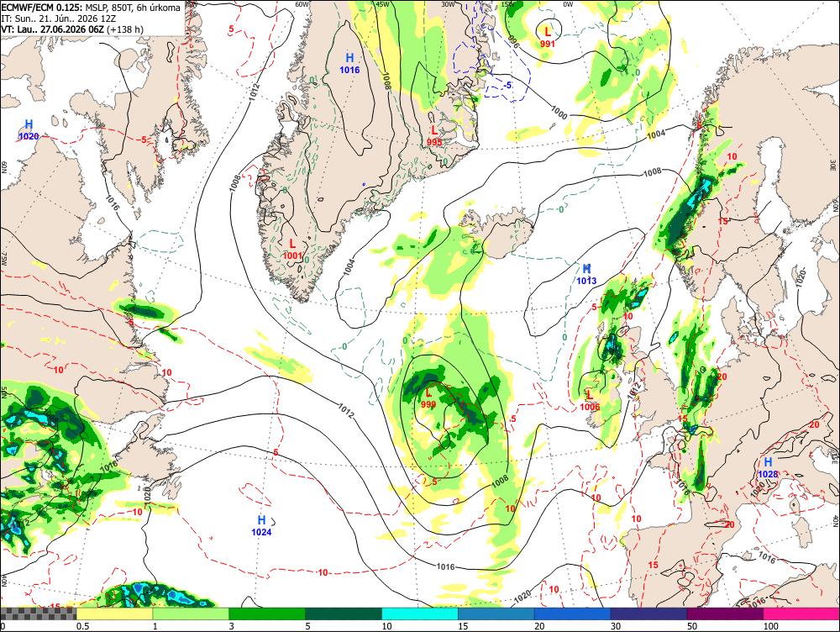The width and height of the screenshot is (840, 632).
Task: Click the yellow 0.5–1 mm legend swatch
Action: click(114, 614)
